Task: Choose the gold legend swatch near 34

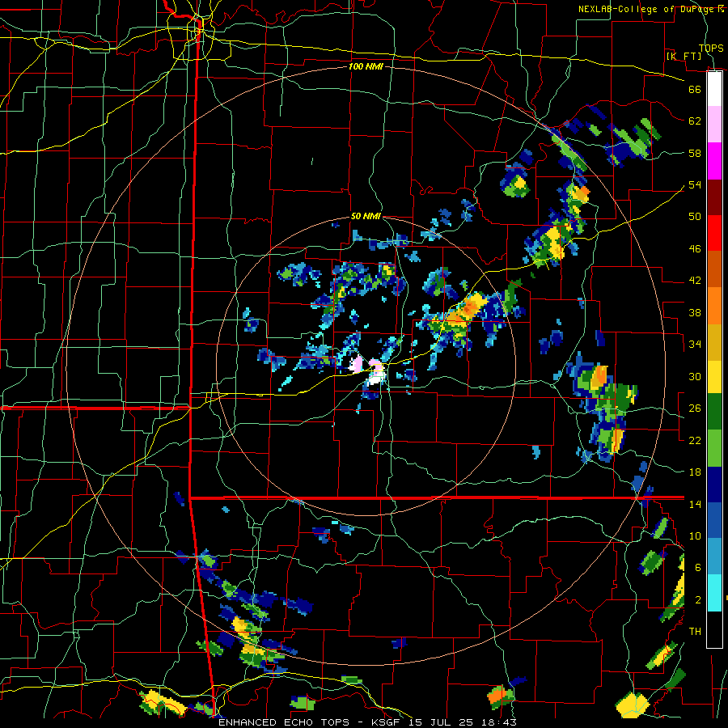Action: click(714, 342)
